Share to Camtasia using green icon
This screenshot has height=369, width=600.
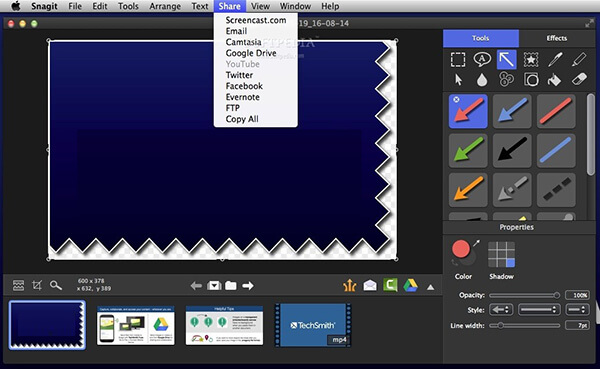(x=390, y=285)
